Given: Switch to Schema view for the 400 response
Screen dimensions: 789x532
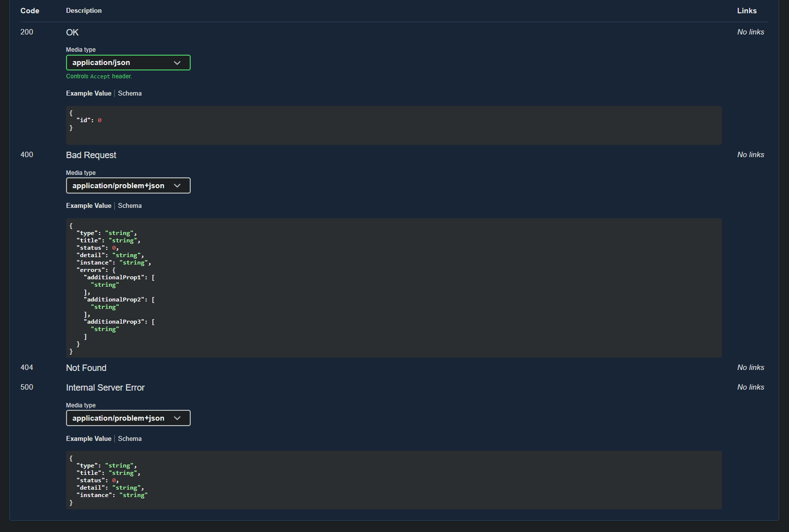Looking at the screenshot, I should (130, 205).
